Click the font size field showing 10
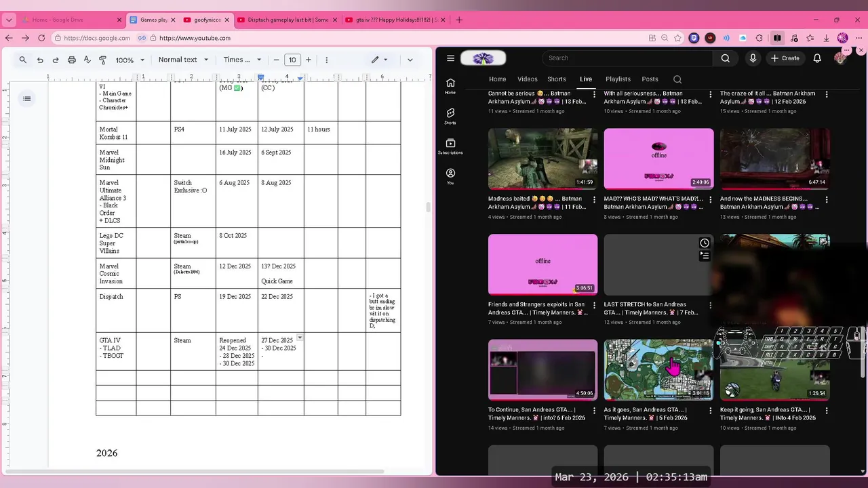Screen dimensions: 868x488 [292, 60]
